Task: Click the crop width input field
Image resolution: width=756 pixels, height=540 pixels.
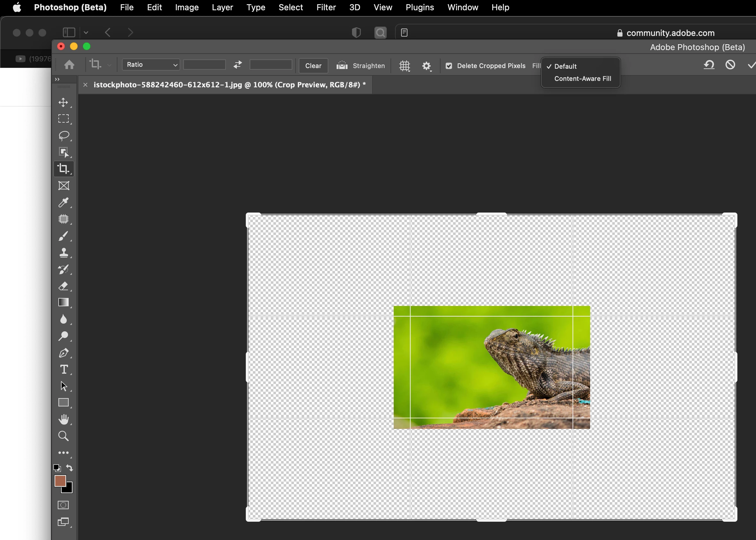Action: [x=204, y=65]
